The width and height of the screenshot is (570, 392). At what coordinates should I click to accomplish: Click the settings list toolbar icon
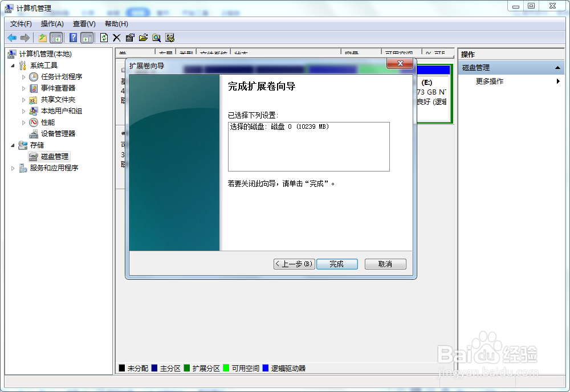(x=170, y=38)
